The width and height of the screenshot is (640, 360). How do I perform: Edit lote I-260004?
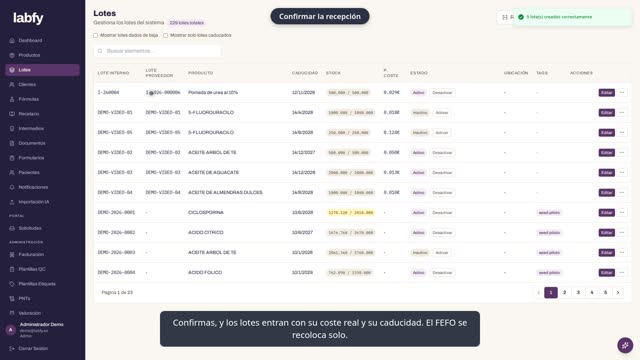click(607, 93)
